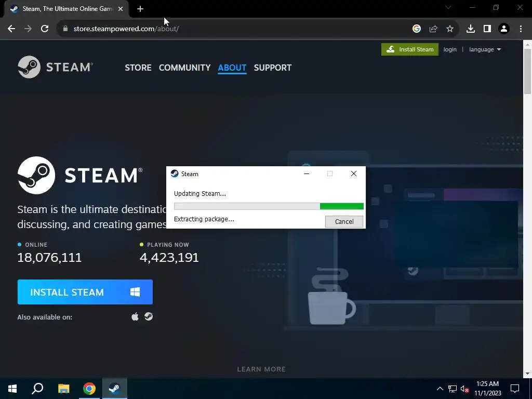Click the Google icon in address bar
532x399 pixels.
[417, 29]
